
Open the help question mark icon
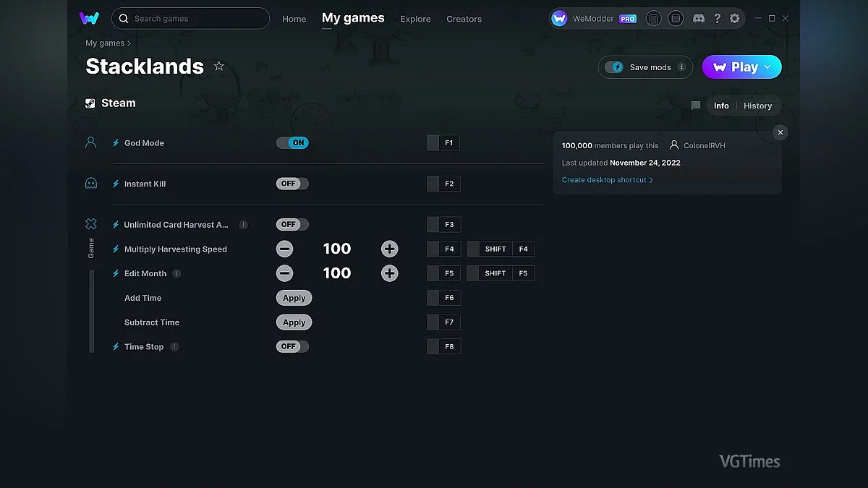point(717,18)
